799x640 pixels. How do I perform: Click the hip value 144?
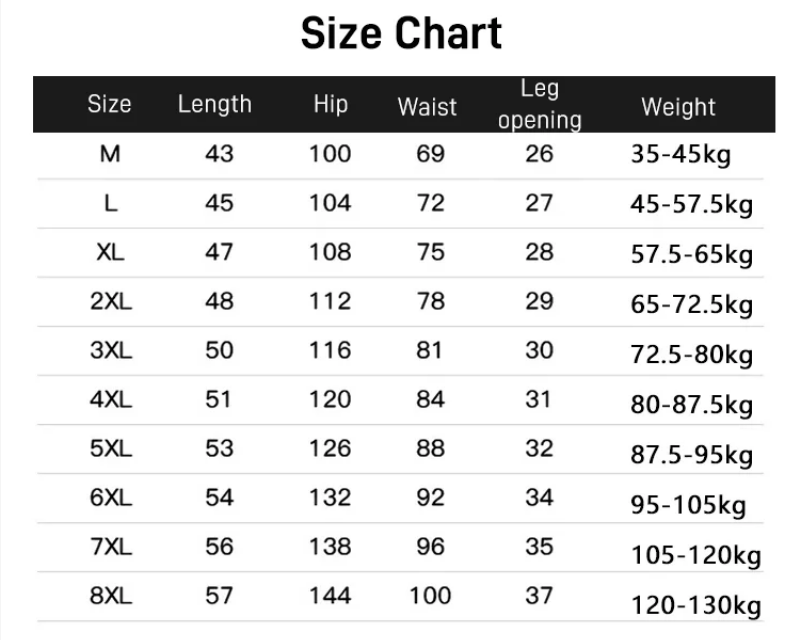330,596
